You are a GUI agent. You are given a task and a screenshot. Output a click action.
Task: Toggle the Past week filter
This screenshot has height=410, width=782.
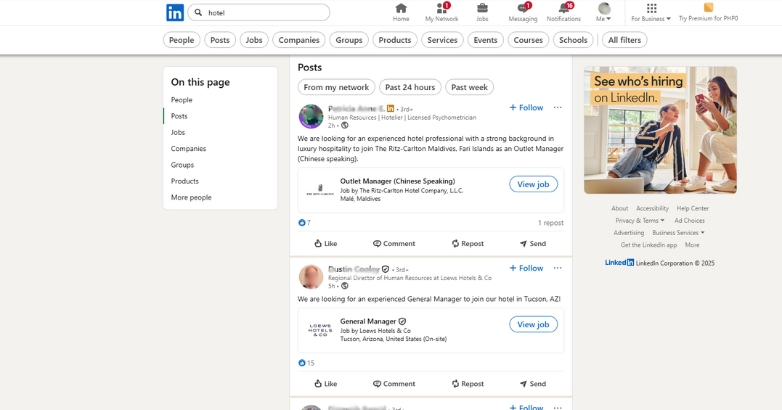(469, 87)
